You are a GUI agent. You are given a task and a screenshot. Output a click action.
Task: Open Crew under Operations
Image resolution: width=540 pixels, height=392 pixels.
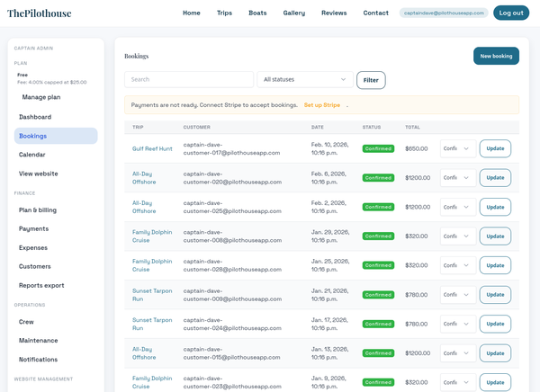click(27, 321)
